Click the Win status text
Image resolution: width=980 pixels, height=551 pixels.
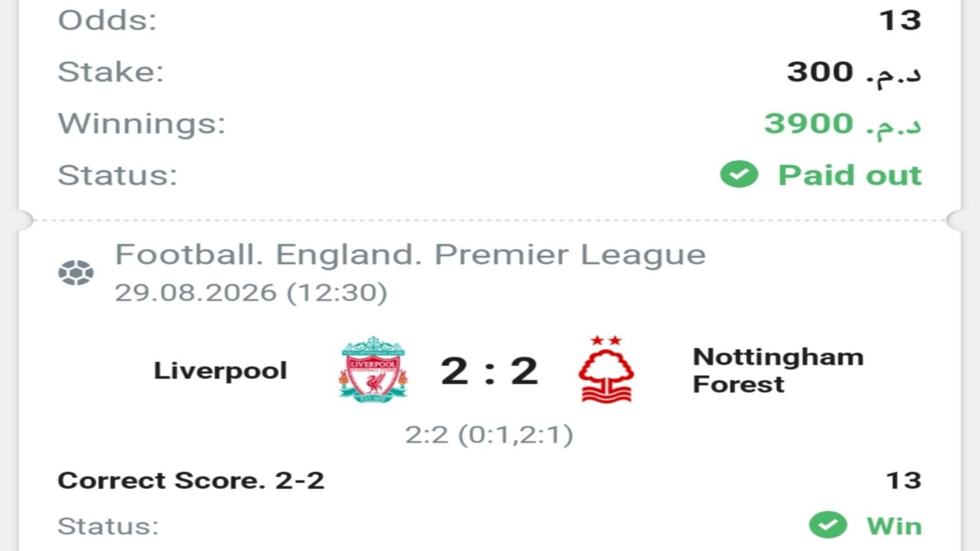coord(894,526)
